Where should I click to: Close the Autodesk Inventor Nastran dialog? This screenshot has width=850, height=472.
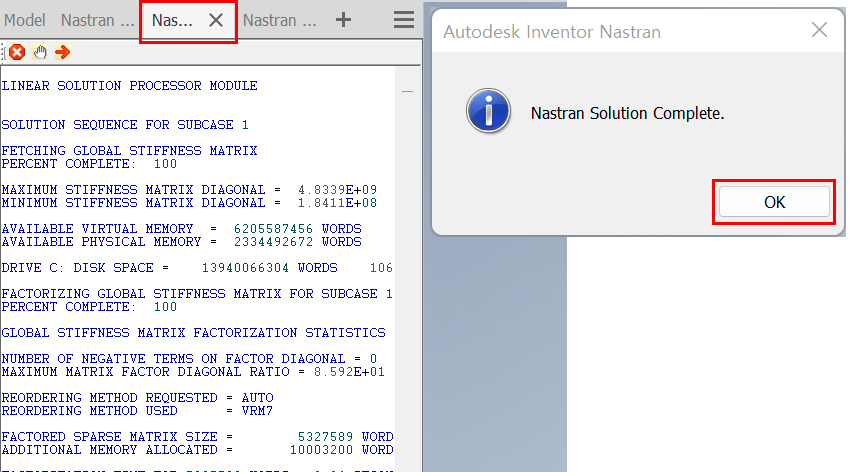point(819,30)
